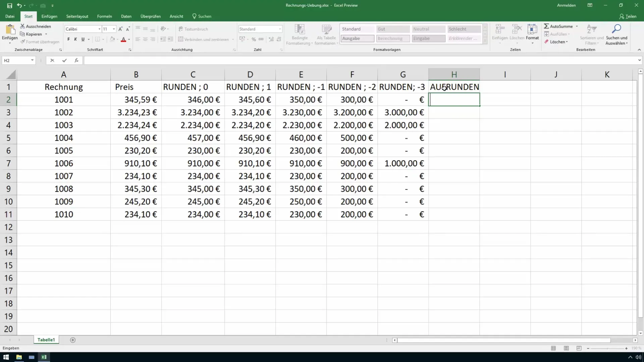Align cell content to middle
This screenshot has height=362, width=644.
(x=145, y=29)
